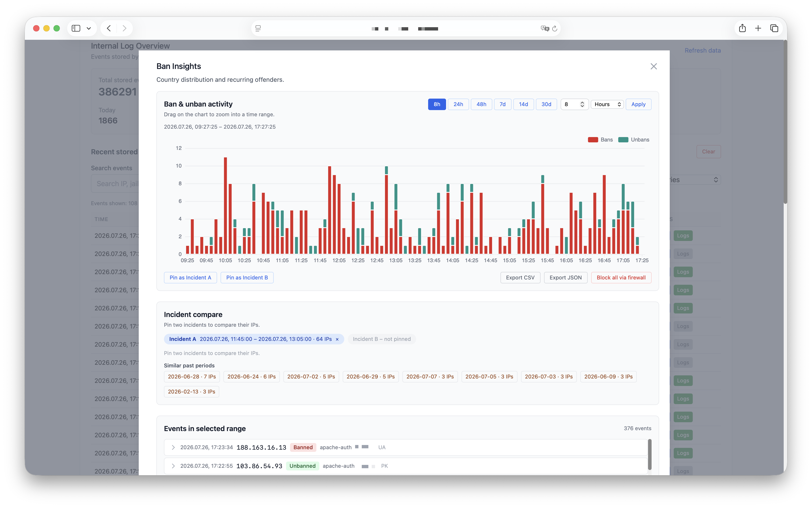The width and height of the screenshot is (812, 508).
Task: Click the translate icon in address bar
Action: tap(545, 29)
